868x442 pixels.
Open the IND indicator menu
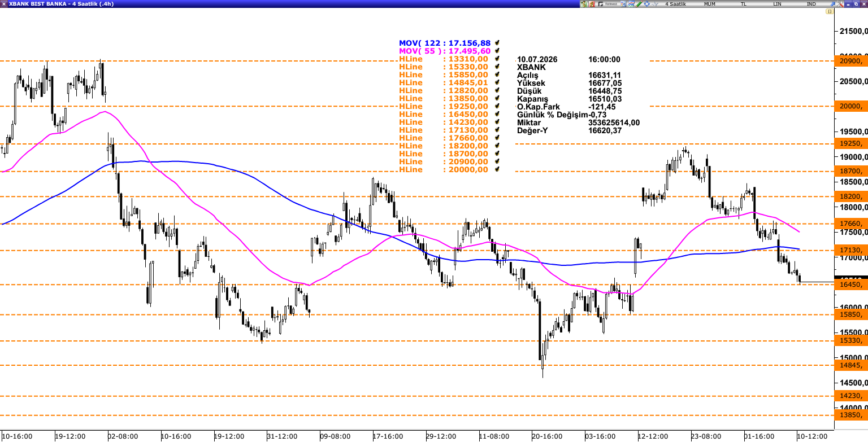click(x=811, y=4)
